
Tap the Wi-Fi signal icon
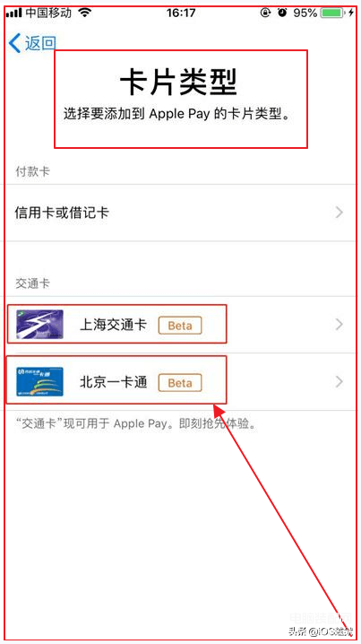[x=85, y=13]
